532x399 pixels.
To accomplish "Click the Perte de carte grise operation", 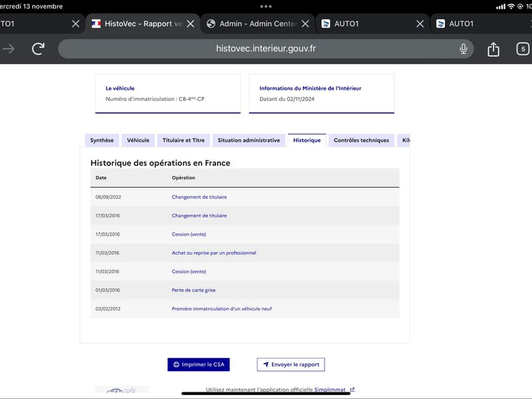I will (194, 290).
